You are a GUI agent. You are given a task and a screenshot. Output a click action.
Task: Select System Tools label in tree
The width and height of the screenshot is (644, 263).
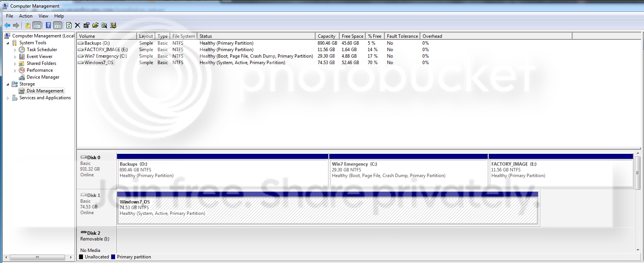point(33,43)
